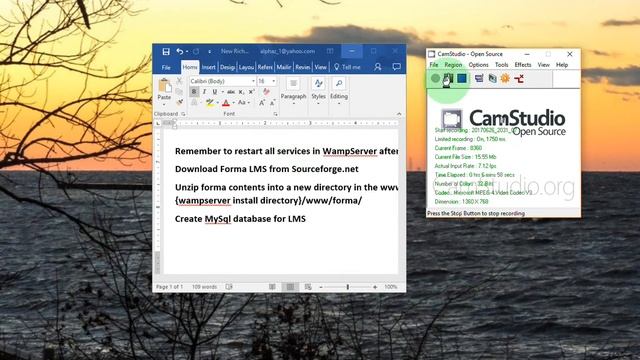Open the Font dialog launcher
This screenshot has width=640, height=360.
(x=276, y=114)
